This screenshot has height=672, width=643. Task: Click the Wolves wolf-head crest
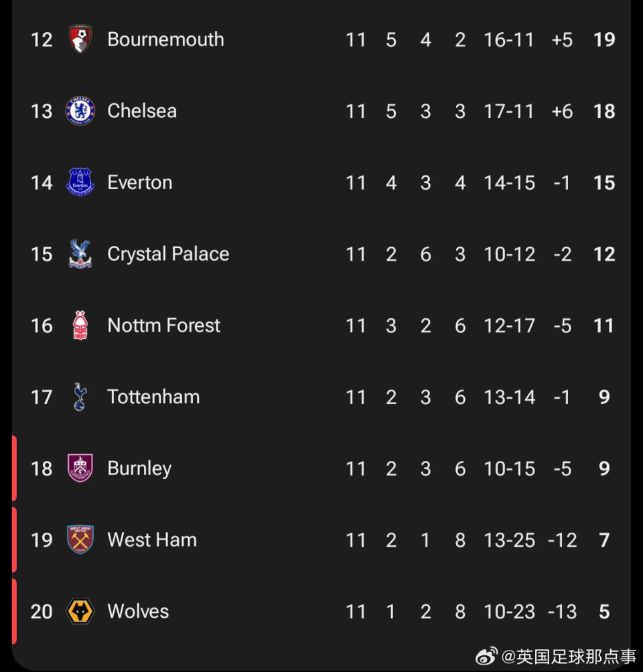pyautogui.click(x=80, y=611)
